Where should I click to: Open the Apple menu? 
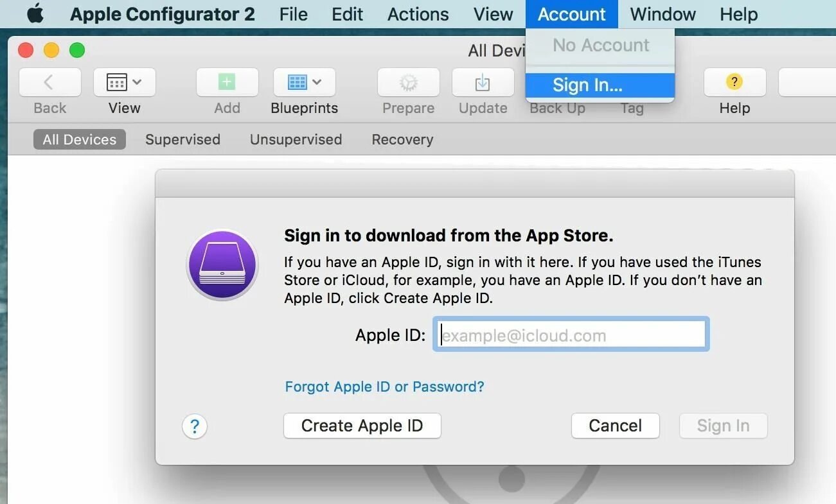(x=35, y=13)
